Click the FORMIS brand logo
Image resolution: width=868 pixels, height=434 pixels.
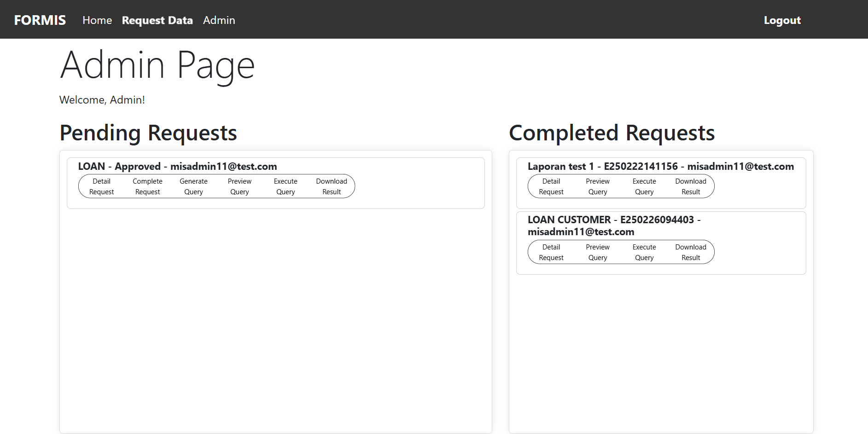40,20
